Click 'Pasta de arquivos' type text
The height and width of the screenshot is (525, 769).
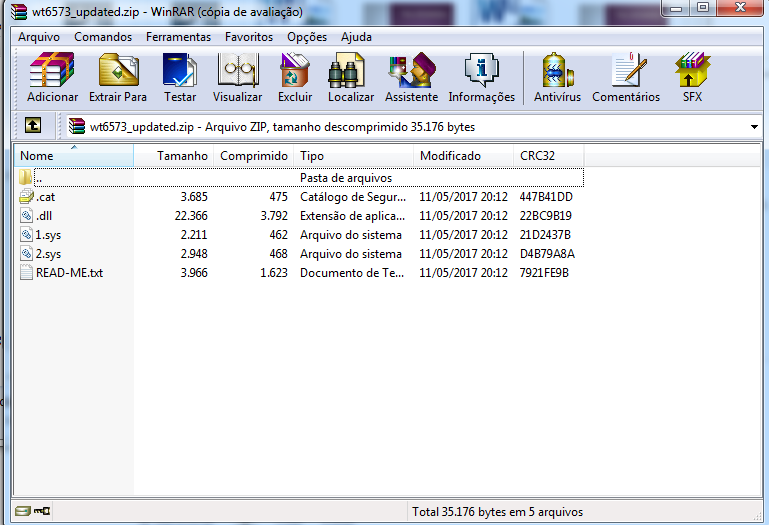tap(346, 178)
